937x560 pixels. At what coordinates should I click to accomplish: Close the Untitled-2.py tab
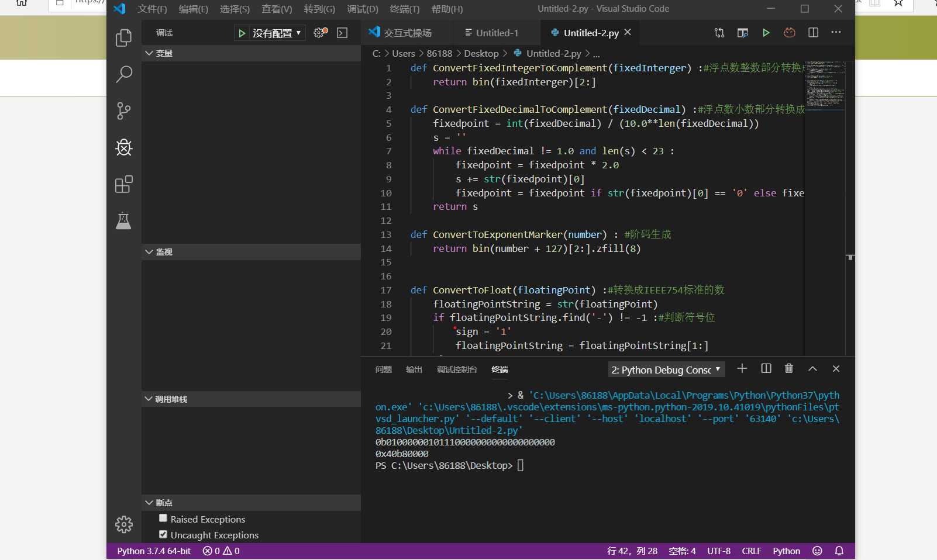(628, 32)
